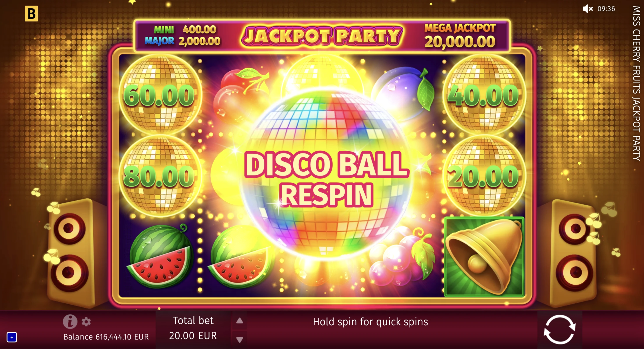The height and width of the screenshot is (349, 644).
Task: Click the spin button with circular arrows
Action: point(559,330)
